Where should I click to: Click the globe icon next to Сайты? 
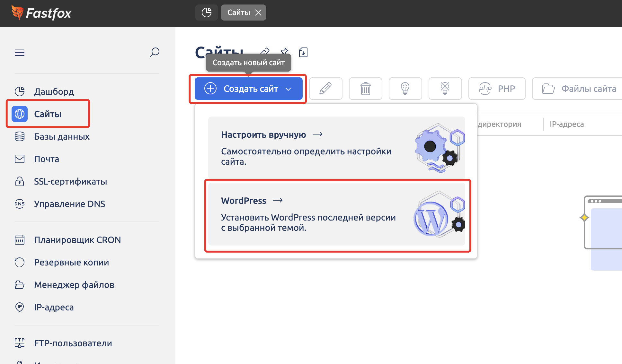pyautogui.click(x=20, y=114)
